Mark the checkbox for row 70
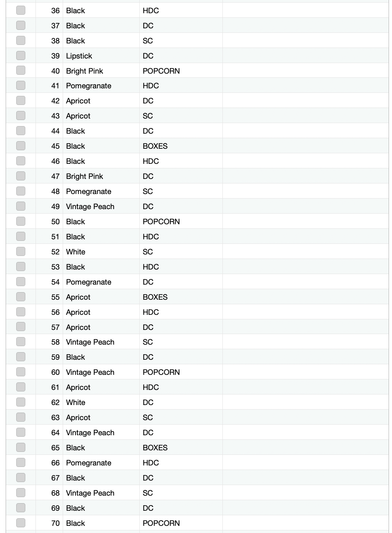Image resolution: width=392 pixels, height=533 pixels. pyautogui.click(x=21, y=523)
